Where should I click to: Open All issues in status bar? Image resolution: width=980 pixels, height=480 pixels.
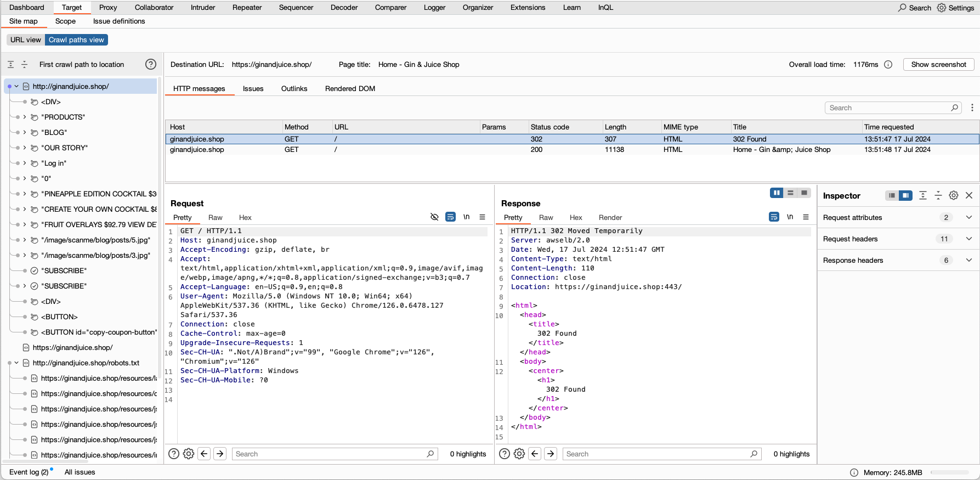[x=80, y=472]
